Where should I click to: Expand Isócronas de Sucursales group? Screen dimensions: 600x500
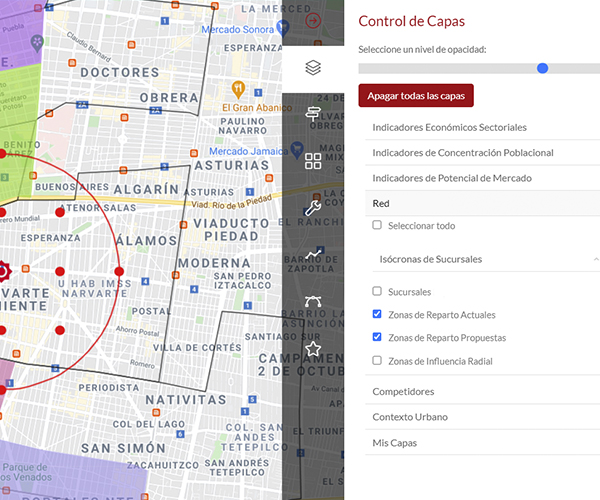click(486, 259)
